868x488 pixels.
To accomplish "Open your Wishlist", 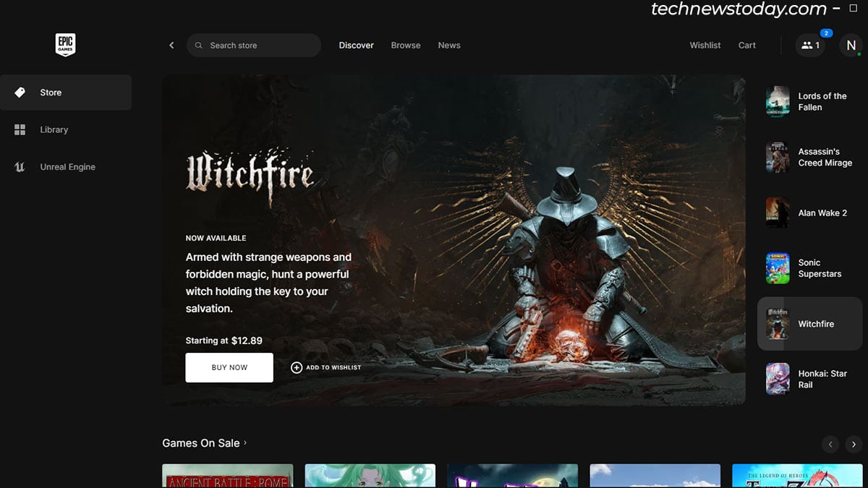I will click(705, 45).
